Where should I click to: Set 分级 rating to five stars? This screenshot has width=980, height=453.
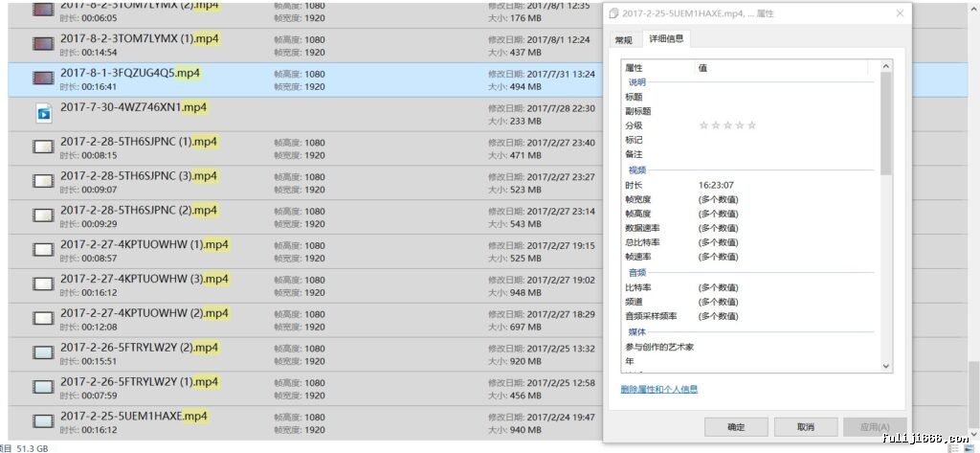751,125
